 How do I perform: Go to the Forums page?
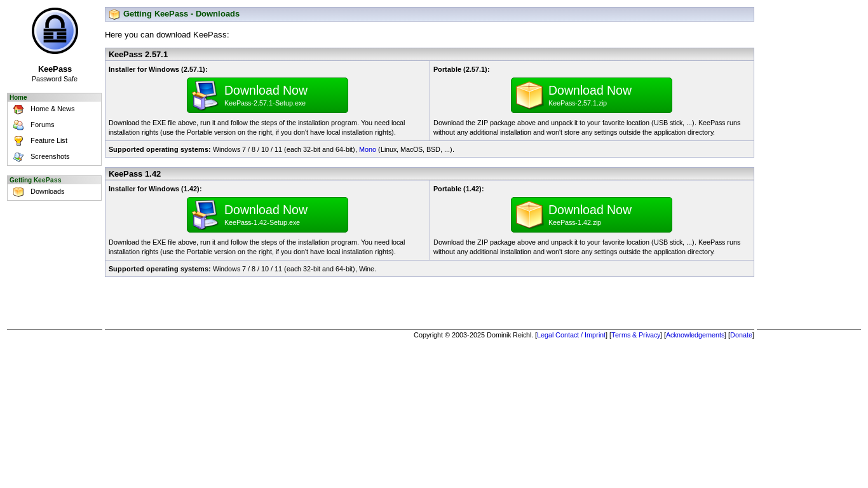point(43,125)
